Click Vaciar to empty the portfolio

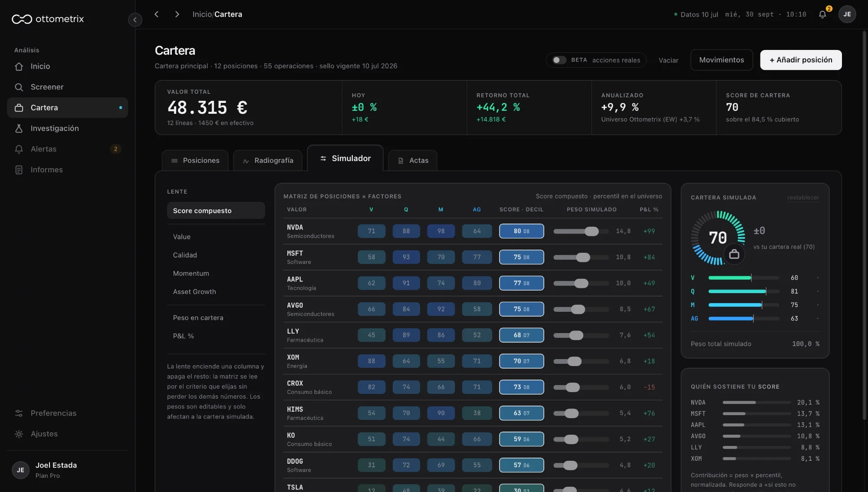point(668,60)
